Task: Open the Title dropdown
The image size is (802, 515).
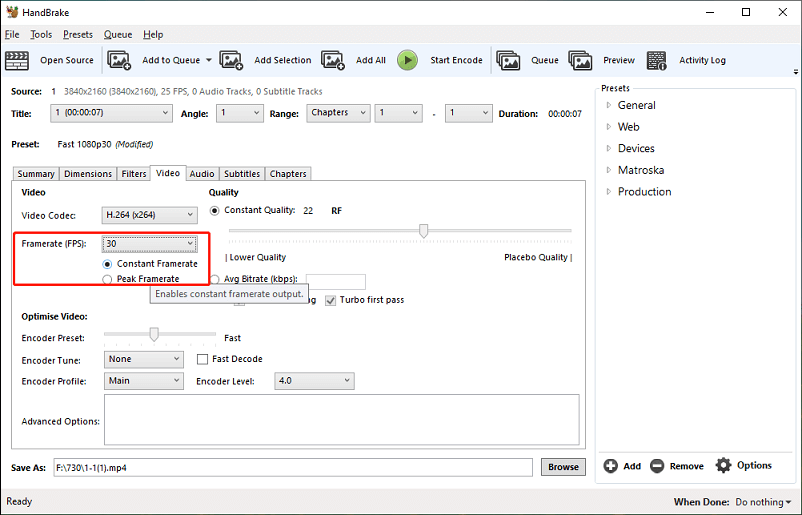Action: [111, 113]
